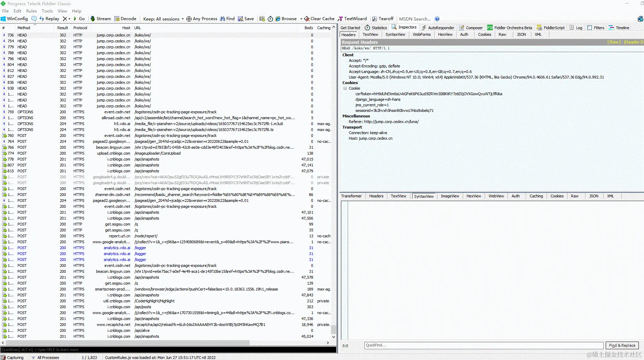The image size is (644, 360).
Task: Click the blue help question icon
Action: point(437,19)
